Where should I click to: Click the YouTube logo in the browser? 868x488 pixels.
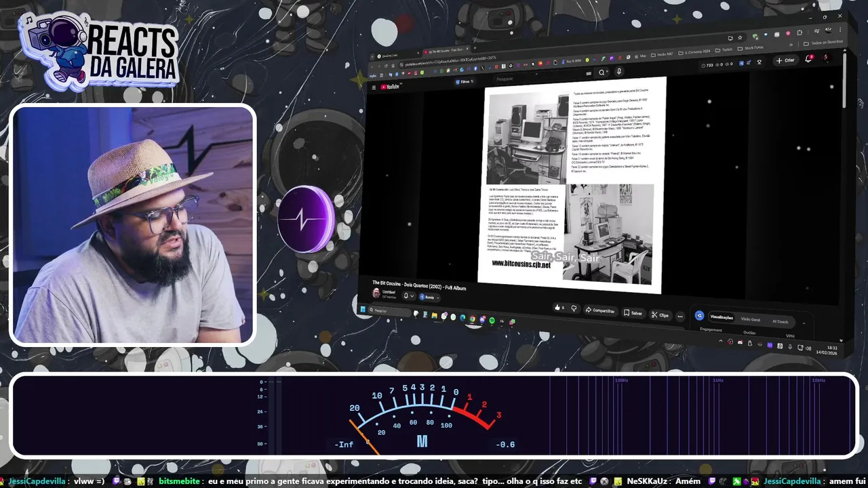391,87
